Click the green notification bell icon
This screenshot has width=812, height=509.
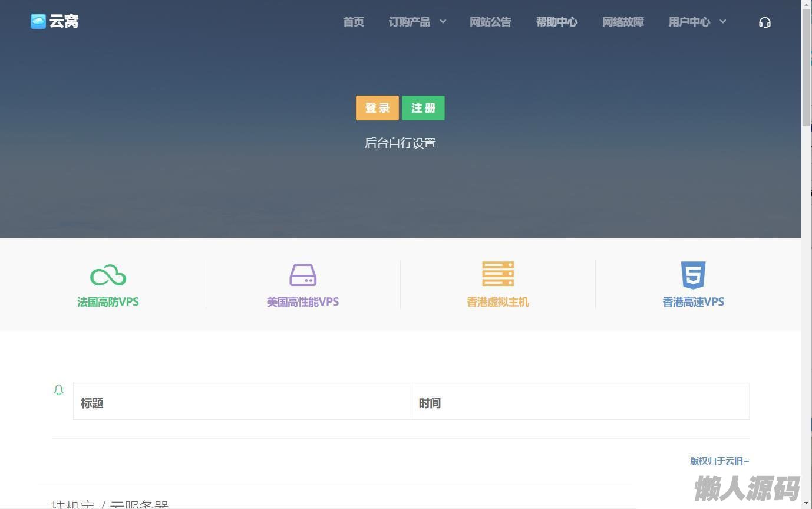59,390
